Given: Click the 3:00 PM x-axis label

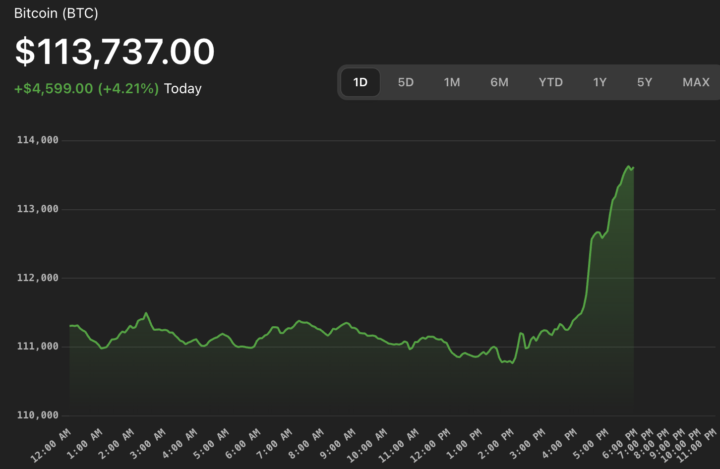Looking at the screenshot, I should tap(528, 444).
